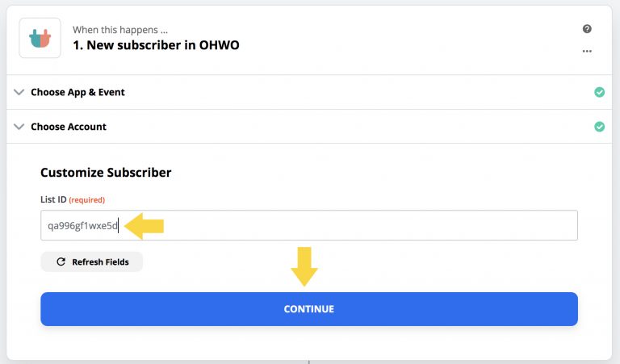Open the Choose Account section label
620x364 pixels.
(69, 127)
